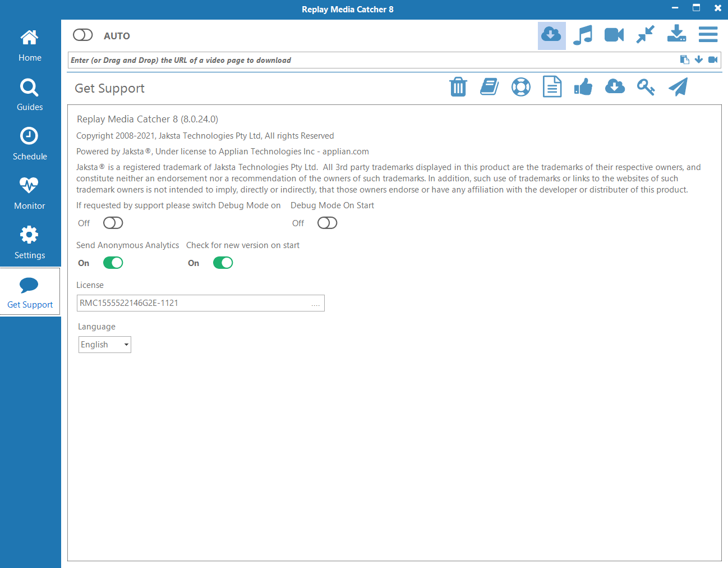The image size is (728, 568).
Task: Open the Language dropdown showing English
Action: 105,345
